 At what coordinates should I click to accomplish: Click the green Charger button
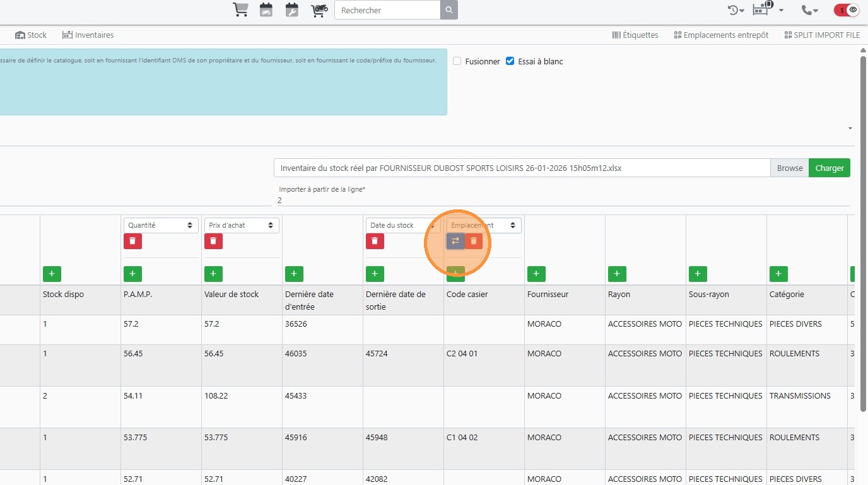pos(829,168)
